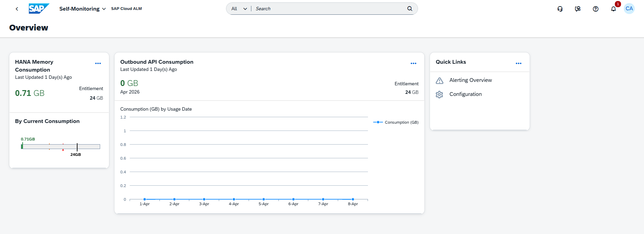Open Outbound API Consumption card overflow menu

coord(414,63)
